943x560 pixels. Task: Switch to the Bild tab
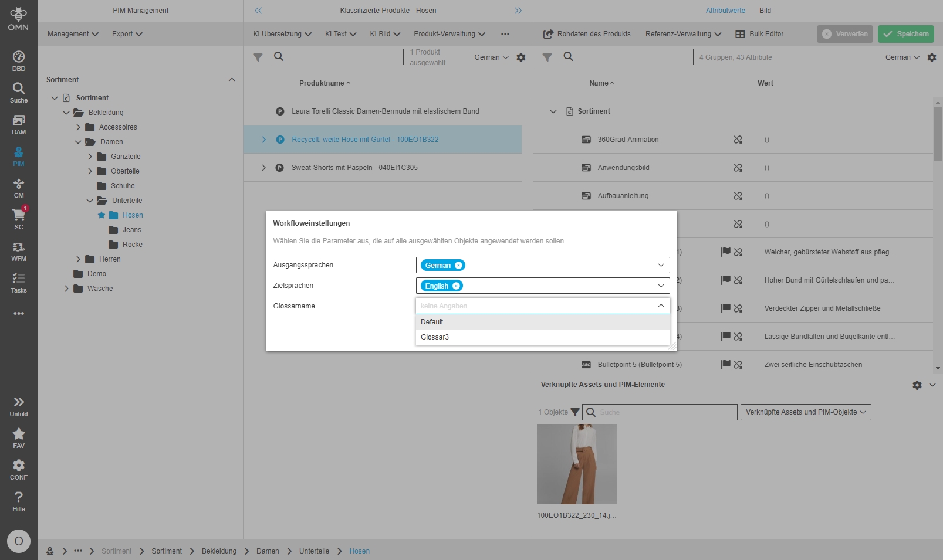tap(765, 11)
